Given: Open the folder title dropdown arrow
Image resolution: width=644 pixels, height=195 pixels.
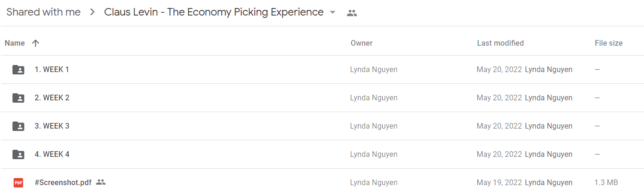Looking at the screenshot, I should [333, 13].
